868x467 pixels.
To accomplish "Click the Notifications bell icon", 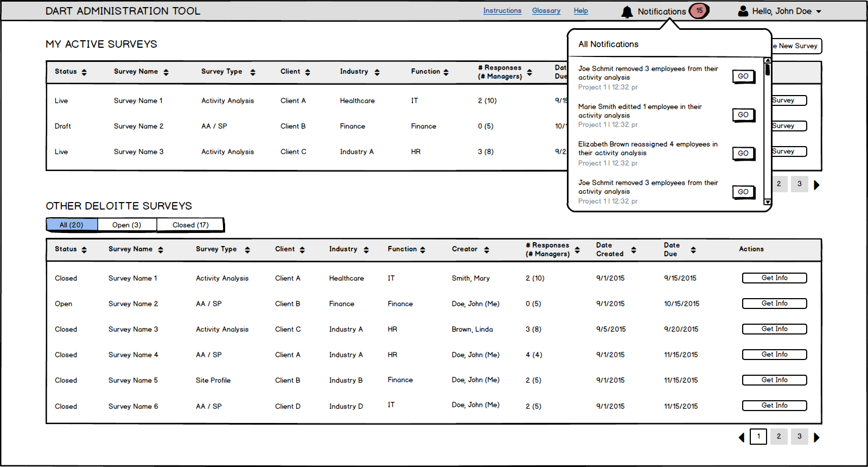I will [x=627, y=11].
